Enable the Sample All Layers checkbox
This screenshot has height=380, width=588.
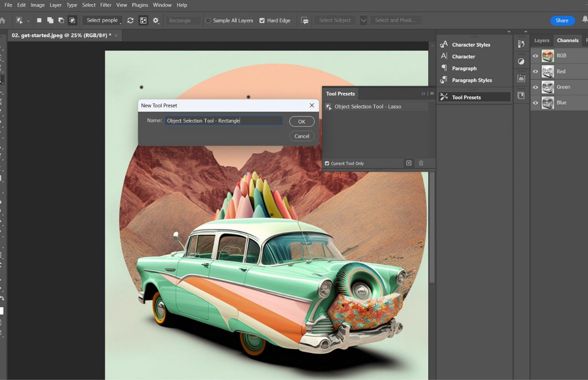coord(208,20)
